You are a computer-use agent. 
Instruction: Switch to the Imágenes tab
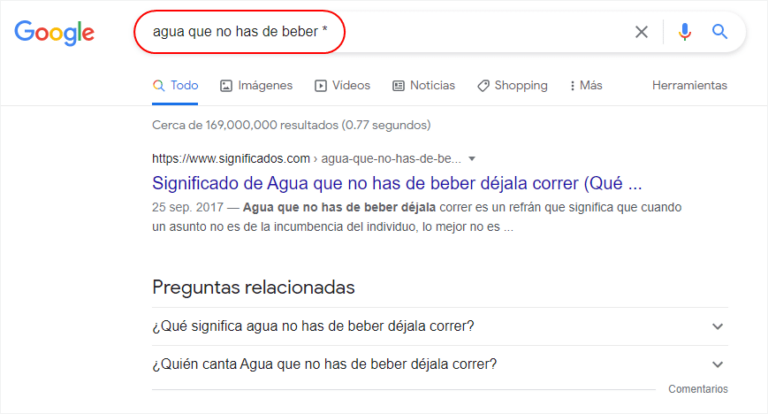[x=265, y=85]
